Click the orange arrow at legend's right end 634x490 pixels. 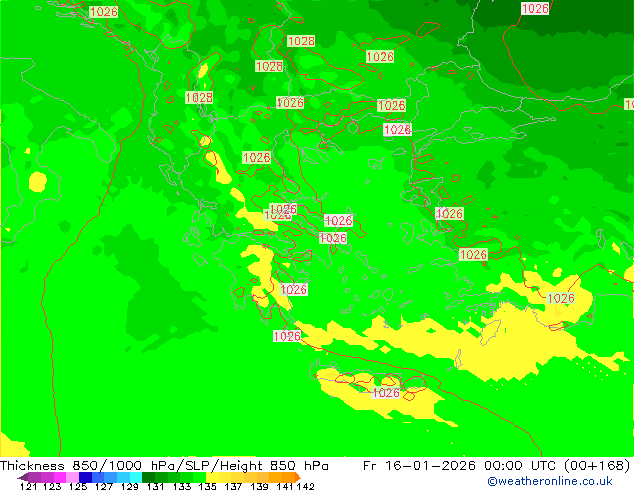(298, 477)
